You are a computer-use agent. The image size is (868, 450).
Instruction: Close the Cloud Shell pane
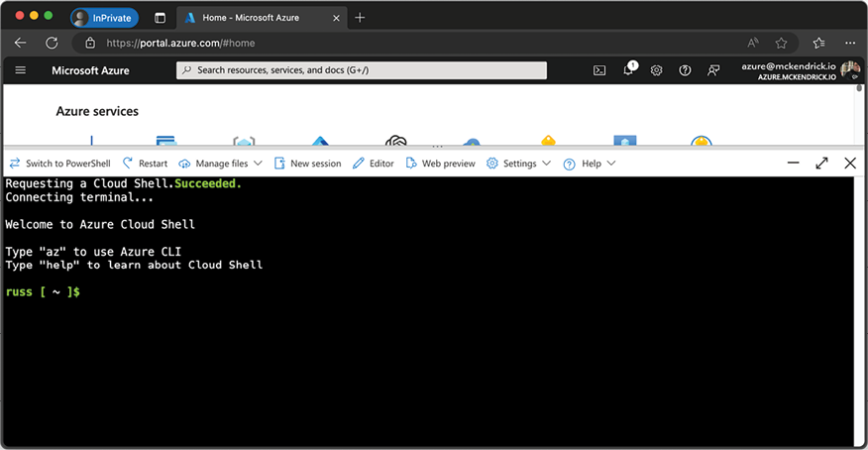click(850, 163)
